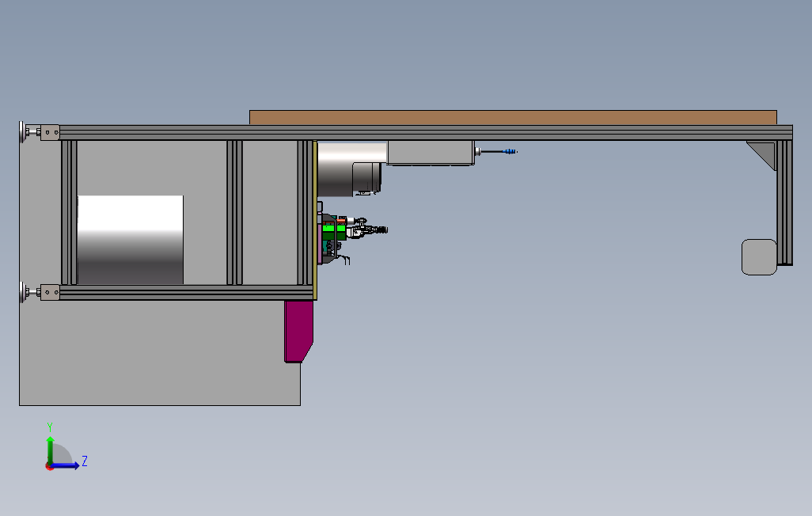Select the lower-left corner bracket with two holes
812x516 pixels.
coord(50,292)
